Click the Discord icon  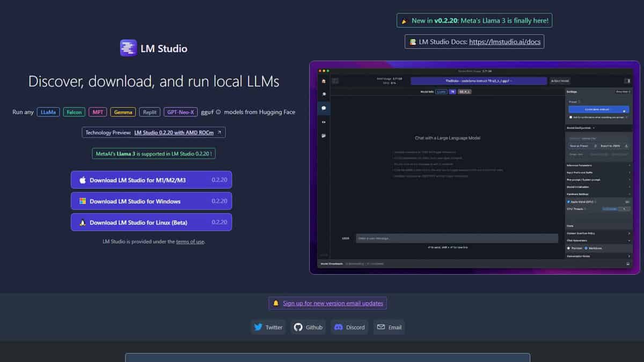(x=339, y=327)
